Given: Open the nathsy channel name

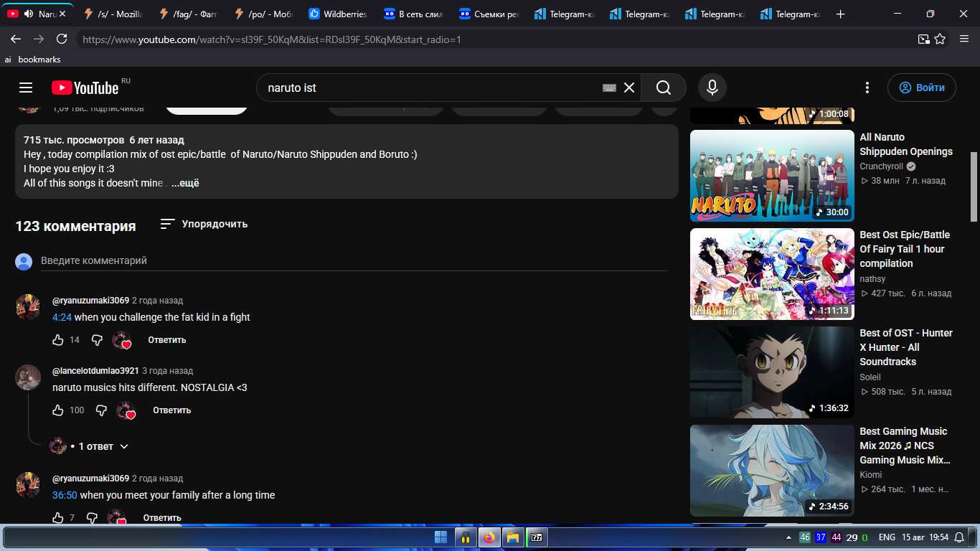Looking at the screenshot, I should tap(873, 279).
